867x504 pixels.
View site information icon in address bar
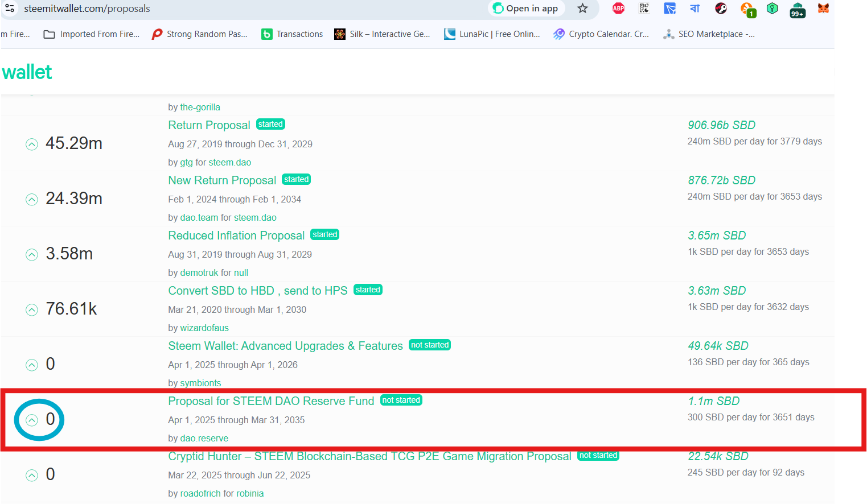pos(10,9)
